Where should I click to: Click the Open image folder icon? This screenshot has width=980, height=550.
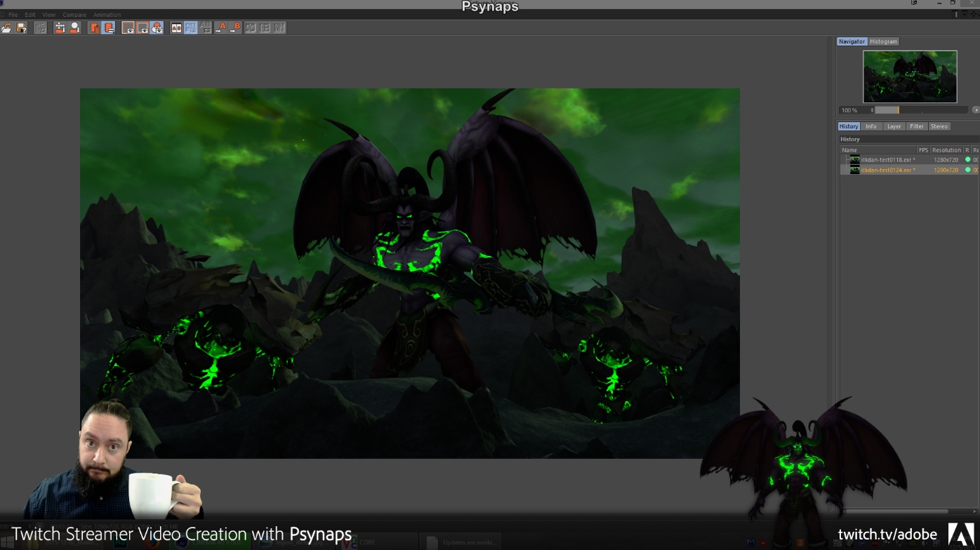click(7, 28)
